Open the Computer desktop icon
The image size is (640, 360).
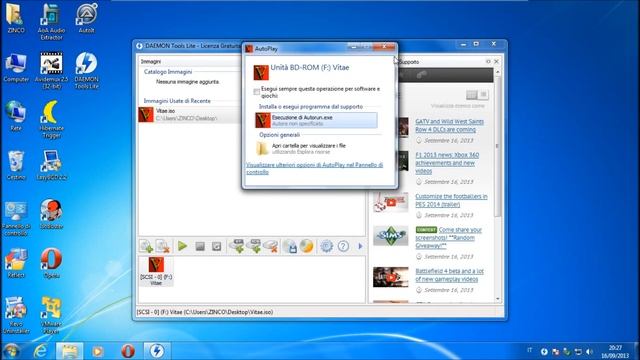click(x=16, y=68)
